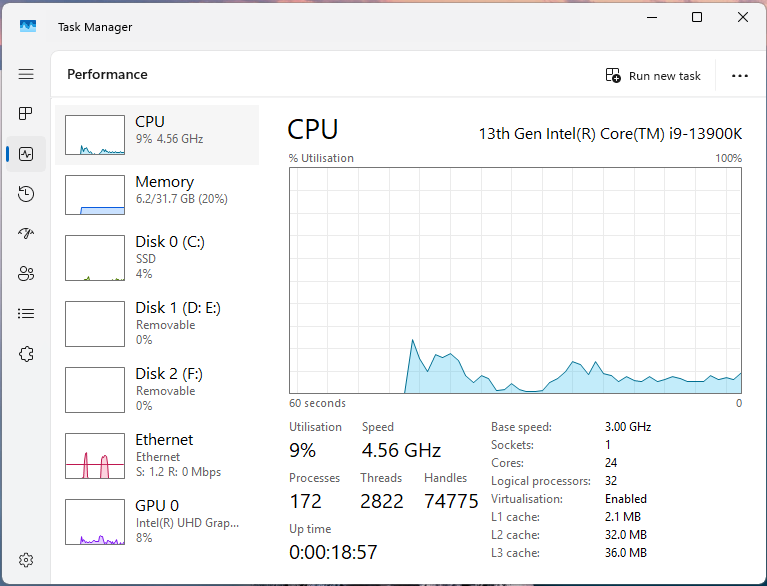767x586 pixels.
Task: Open the Services puzzle icon
Action: 26,354
